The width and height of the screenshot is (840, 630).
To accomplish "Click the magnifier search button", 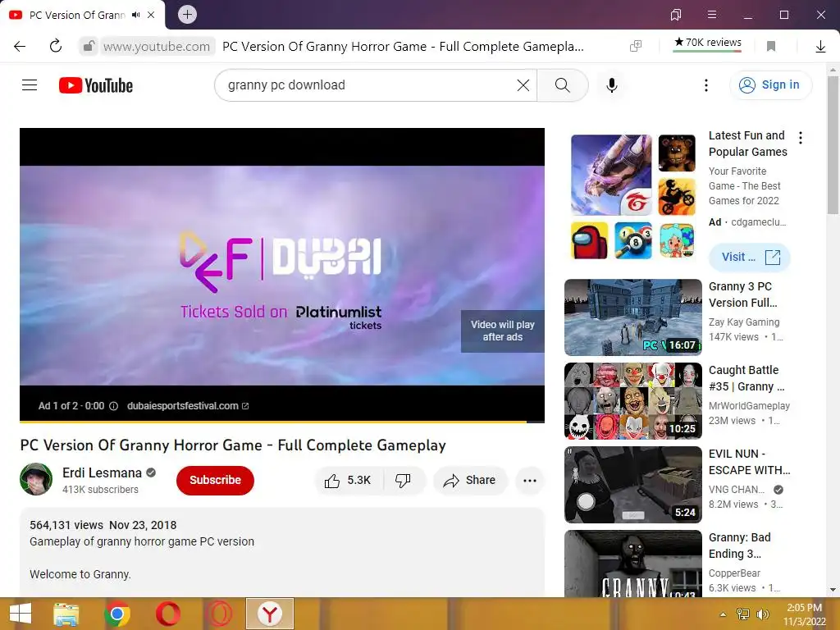I will pos(563,85).
